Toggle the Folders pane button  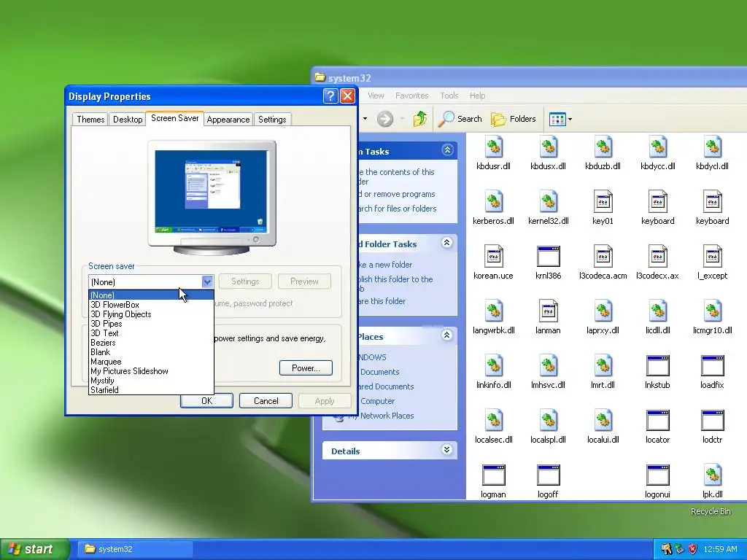(x=514, y=119)
